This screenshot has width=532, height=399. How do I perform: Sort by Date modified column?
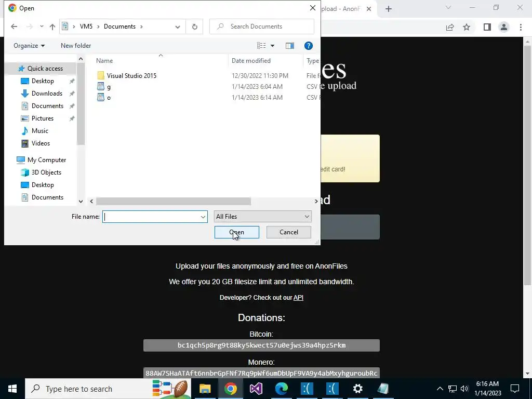[251, 61]
